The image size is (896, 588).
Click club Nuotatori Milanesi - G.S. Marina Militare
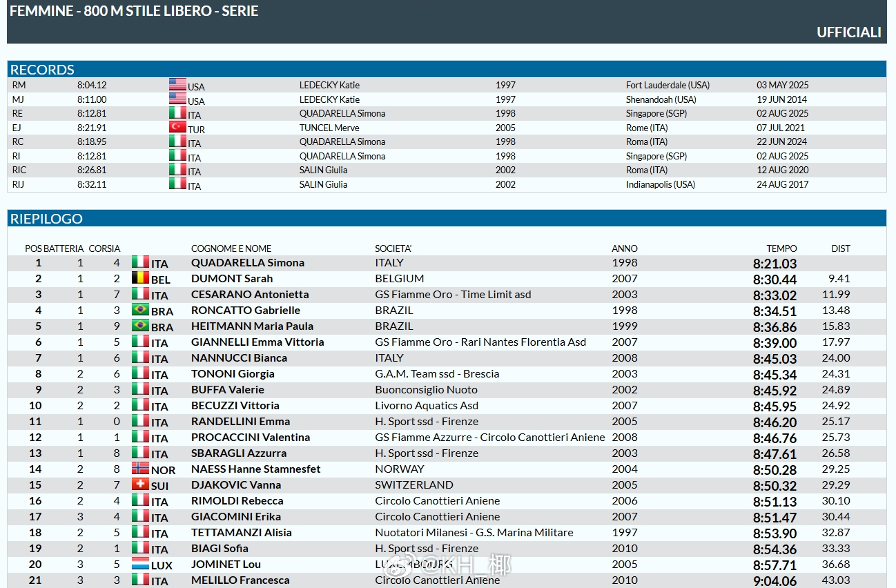click(474, 532)
